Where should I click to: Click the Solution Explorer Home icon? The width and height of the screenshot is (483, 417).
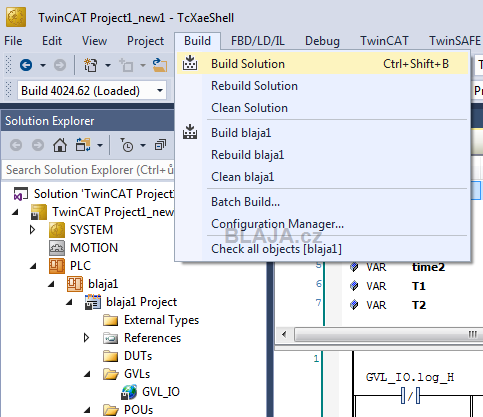tap(60, 145)
